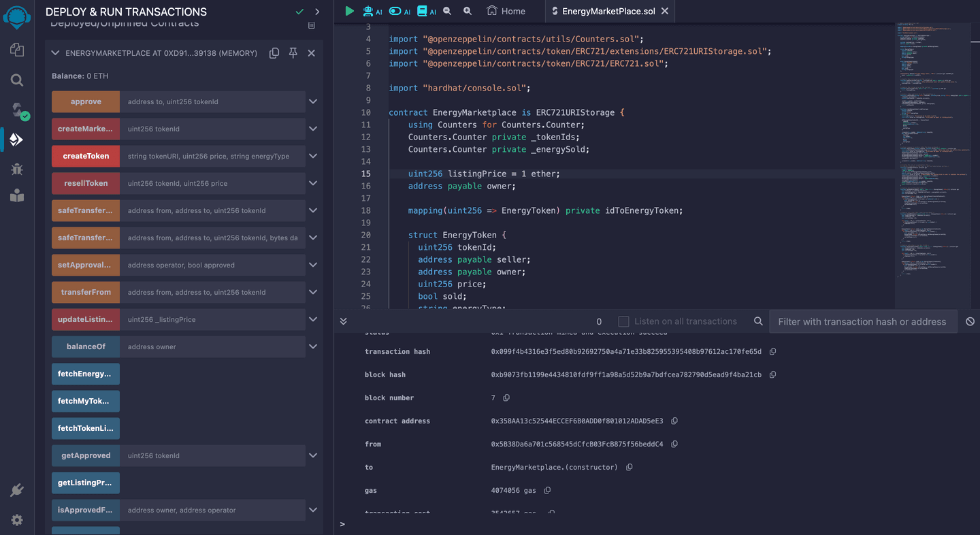Copy the gas value
The height and width of the screenshot is (535, 980).
[x=547, y=491]
